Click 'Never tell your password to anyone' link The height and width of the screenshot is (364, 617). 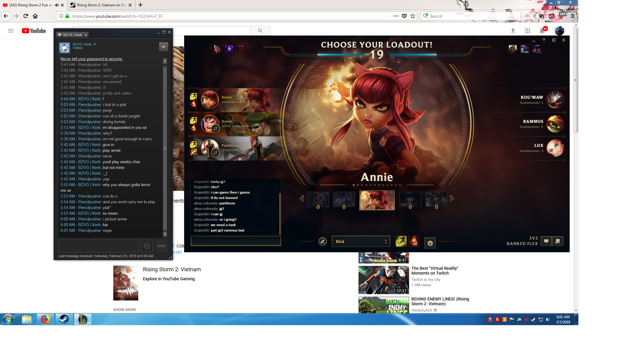point(92,59)
